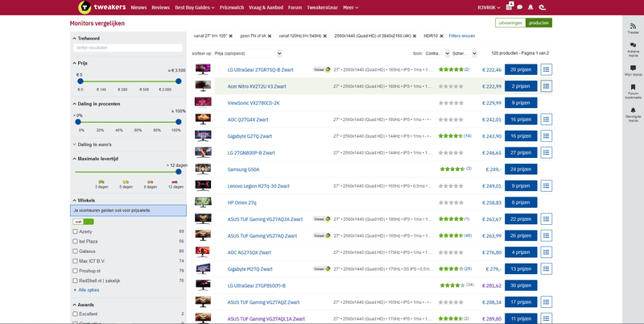Open the private messages speech bubble icon

pyautogui.click(x=519, y=7)
